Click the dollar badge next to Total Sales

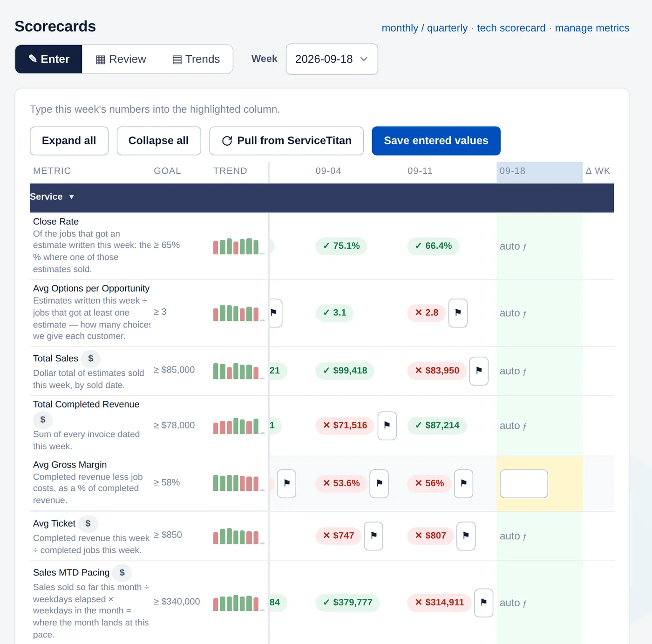[91, 359]
